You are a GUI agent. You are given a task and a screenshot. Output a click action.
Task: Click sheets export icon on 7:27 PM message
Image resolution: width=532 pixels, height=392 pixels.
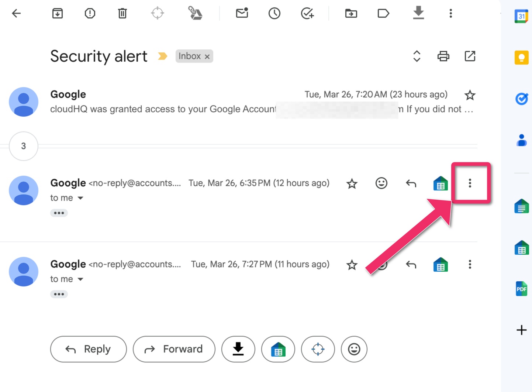[441, 265]
